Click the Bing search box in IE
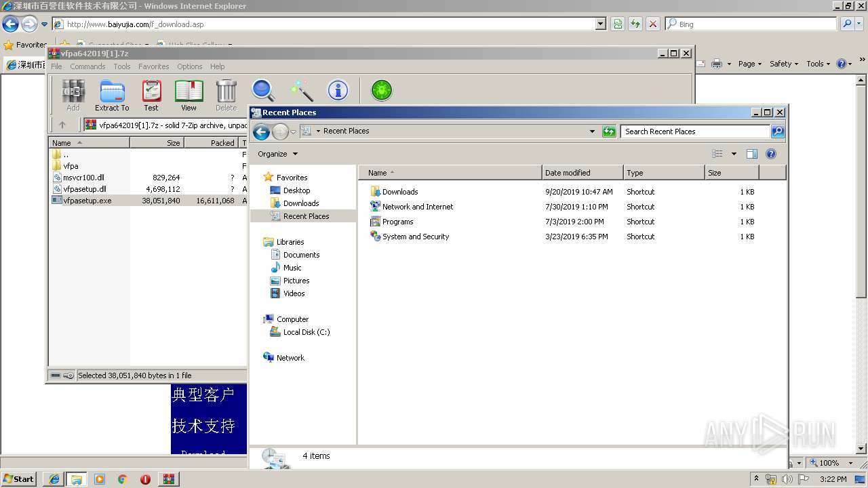 point(751,24)
